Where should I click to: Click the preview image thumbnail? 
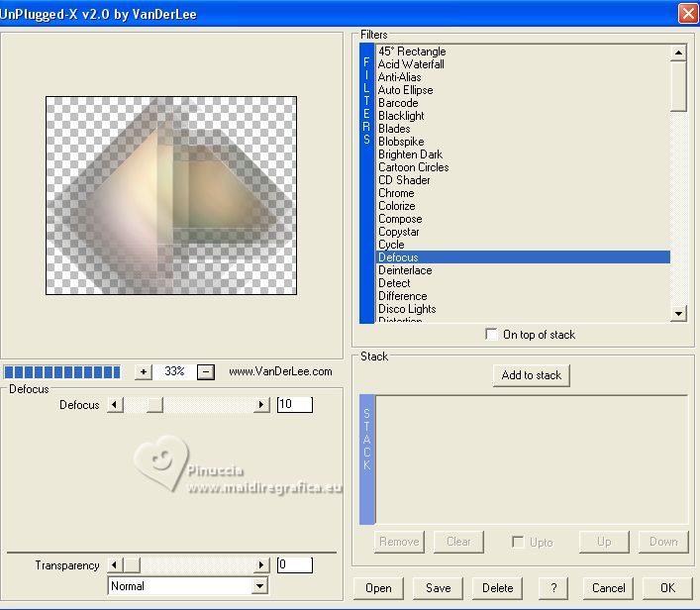pyautogui.click(x=171, y=196)
